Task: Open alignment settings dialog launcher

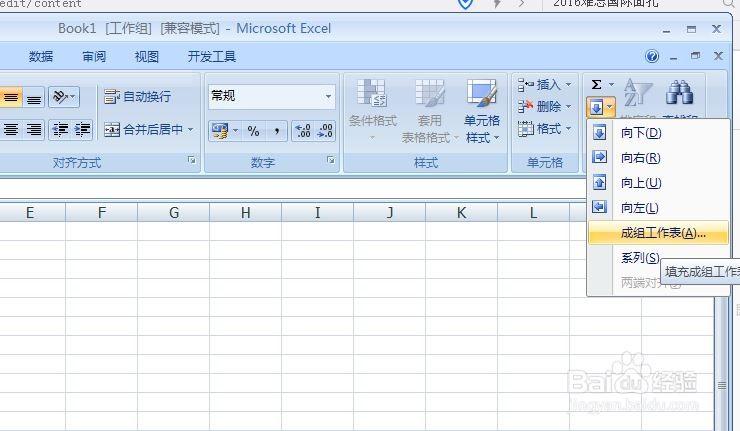Action: (191, 160)
